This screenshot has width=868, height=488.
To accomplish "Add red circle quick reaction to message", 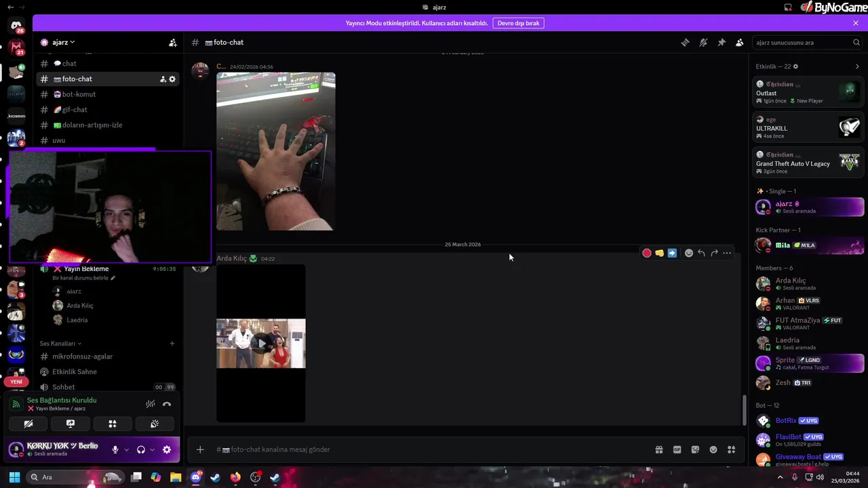I will coord(647,253).
